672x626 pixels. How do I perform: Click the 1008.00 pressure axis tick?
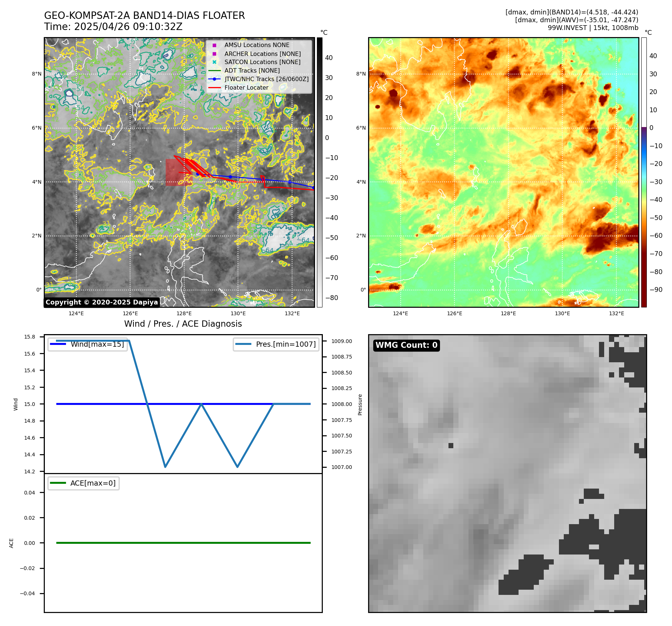coord(342,404)
